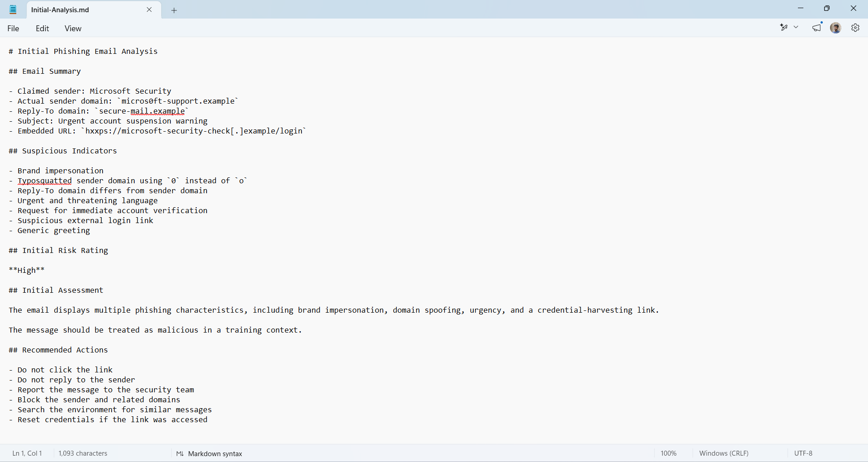Click the Rewrite AI pen icon

tap(784, 28)
